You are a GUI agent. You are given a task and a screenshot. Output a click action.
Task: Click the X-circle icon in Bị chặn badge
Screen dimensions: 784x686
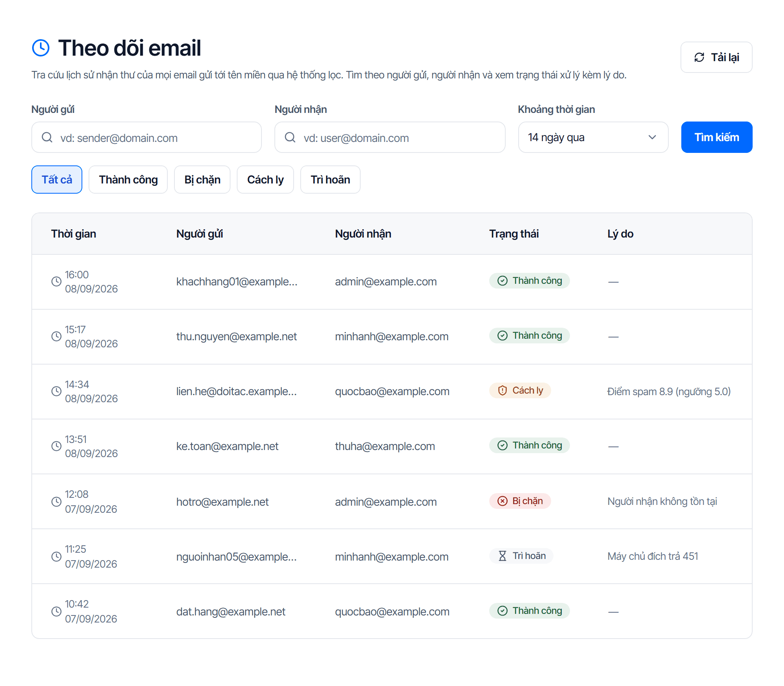503,501
